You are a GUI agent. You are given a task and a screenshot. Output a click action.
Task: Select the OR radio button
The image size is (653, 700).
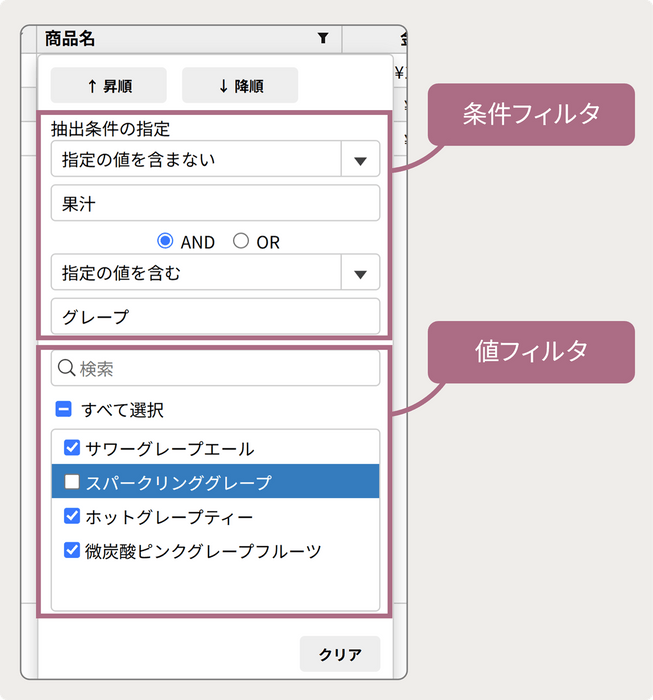(241, 242)
